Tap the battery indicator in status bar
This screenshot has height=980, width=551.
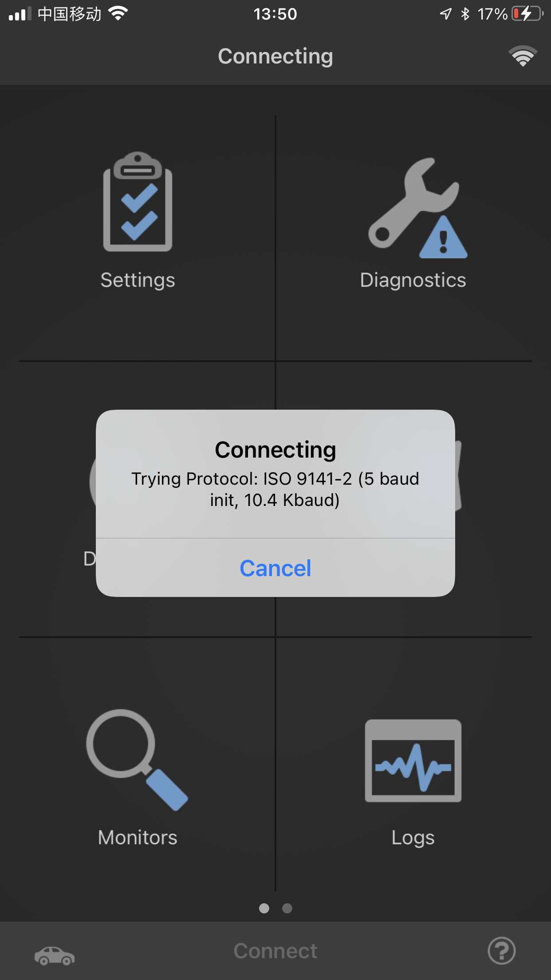click(x=527, y=14)
